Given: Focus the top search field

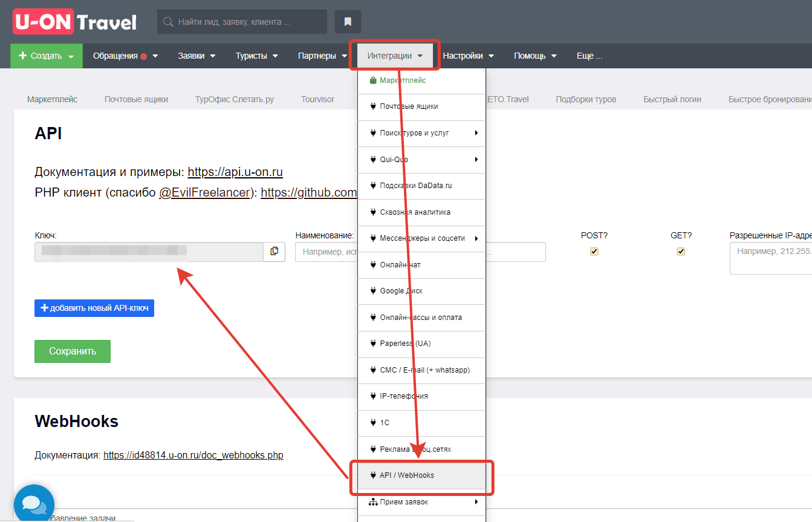Looking at the screenshot, I should coord(242,22).
